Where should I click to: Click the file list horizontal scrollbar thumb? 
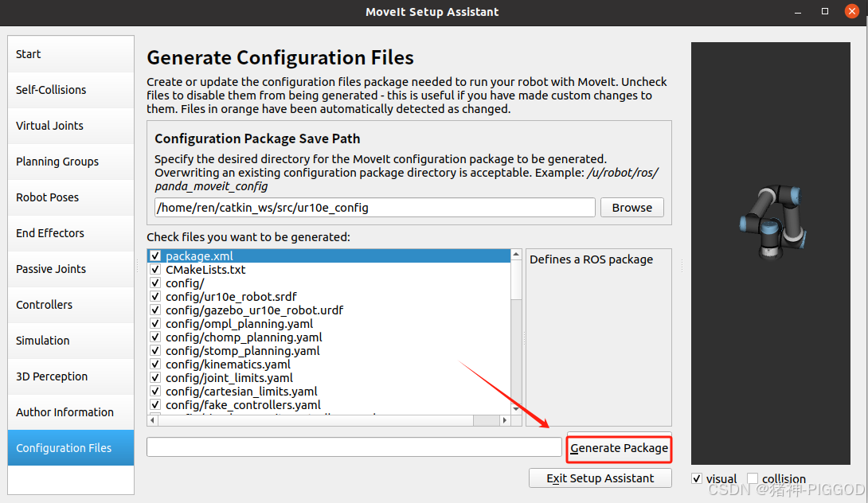click(x=316, y=420)
